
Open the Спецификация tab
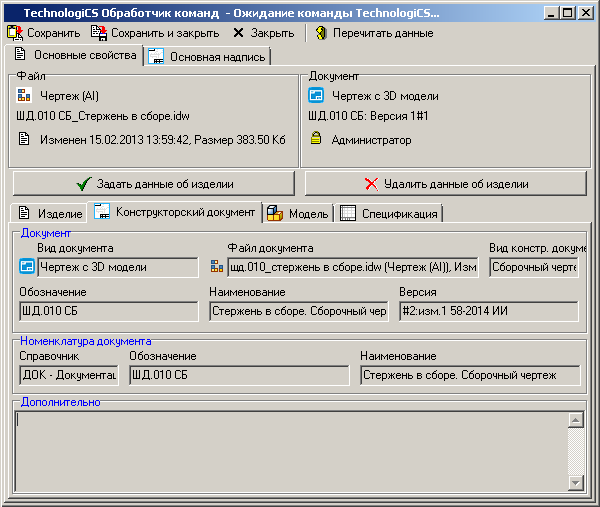click(389, 213)
